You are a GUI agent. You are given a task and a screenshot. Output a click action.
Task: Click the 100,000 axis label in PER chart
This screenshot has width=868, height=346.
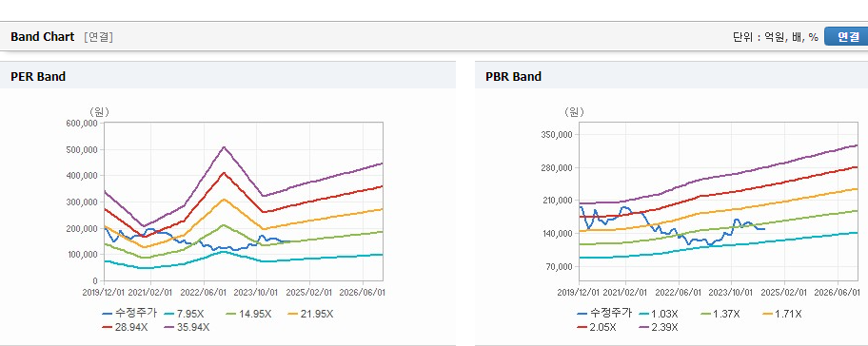(82, 255)
